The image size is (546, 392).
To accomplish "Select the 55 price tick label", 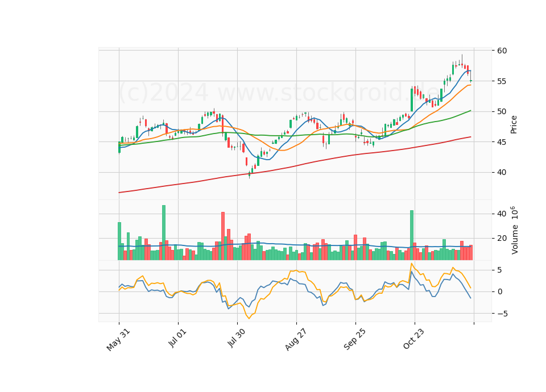I will point(502,81).
